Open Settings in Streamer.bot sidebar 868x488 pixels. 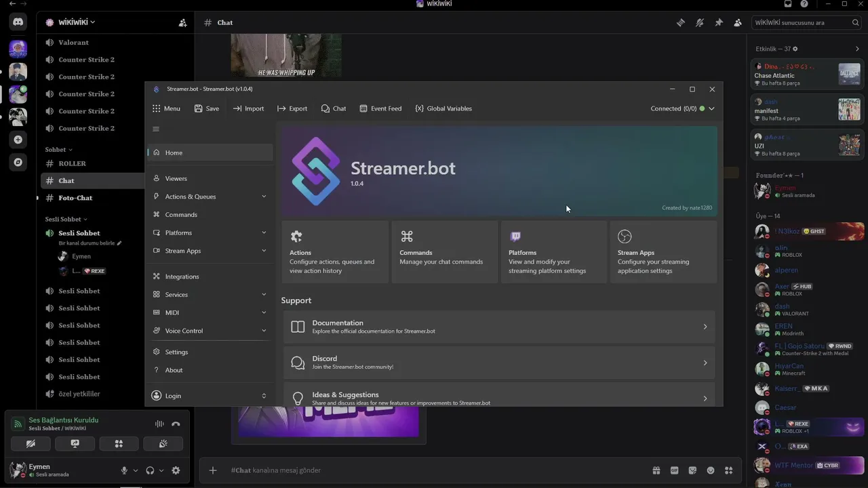click(x=210, y=352)
